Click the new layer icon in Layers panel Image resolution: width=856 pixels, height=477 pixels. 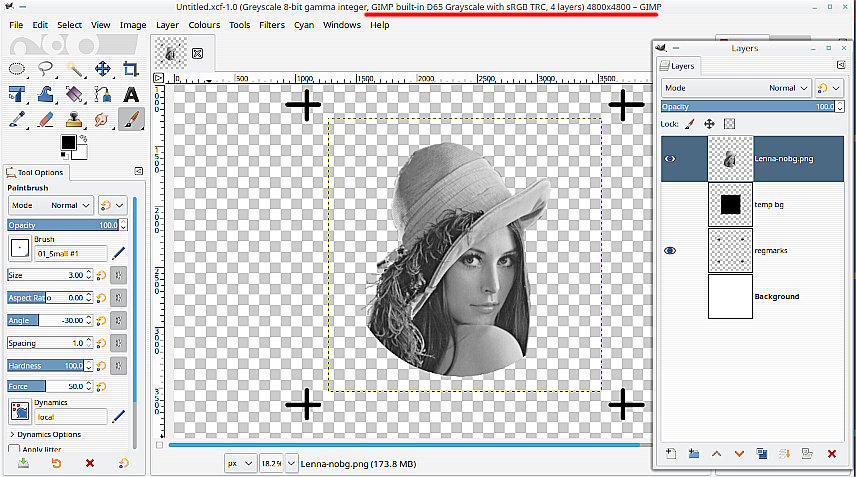point(671,454)
